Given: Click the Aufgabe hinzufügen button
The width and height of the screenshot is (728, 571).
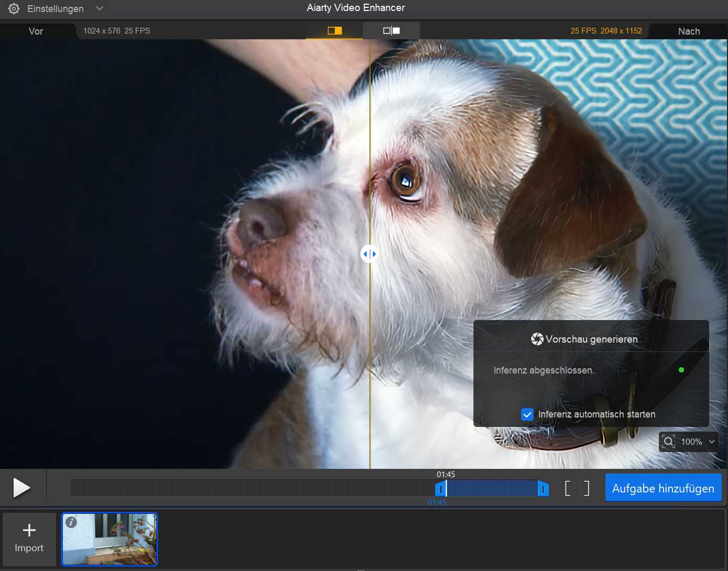Looking at the screenshot, I should [663, 488].
